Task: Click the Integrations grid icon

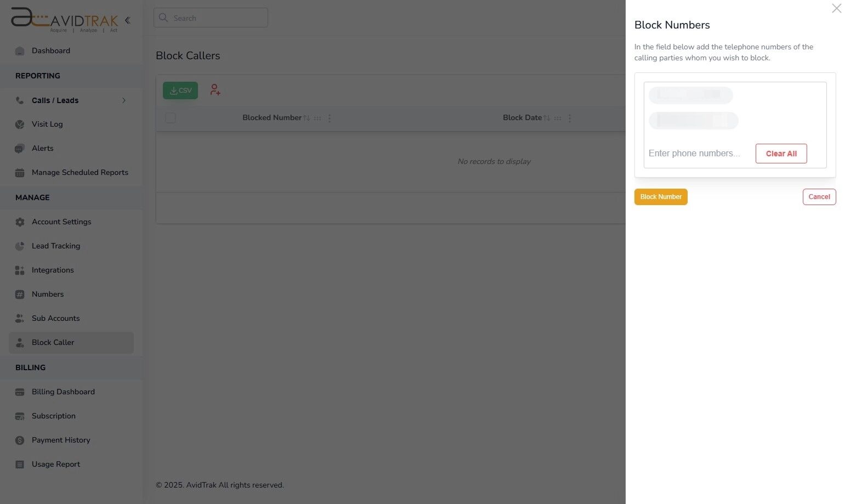Action: (20, 270)
